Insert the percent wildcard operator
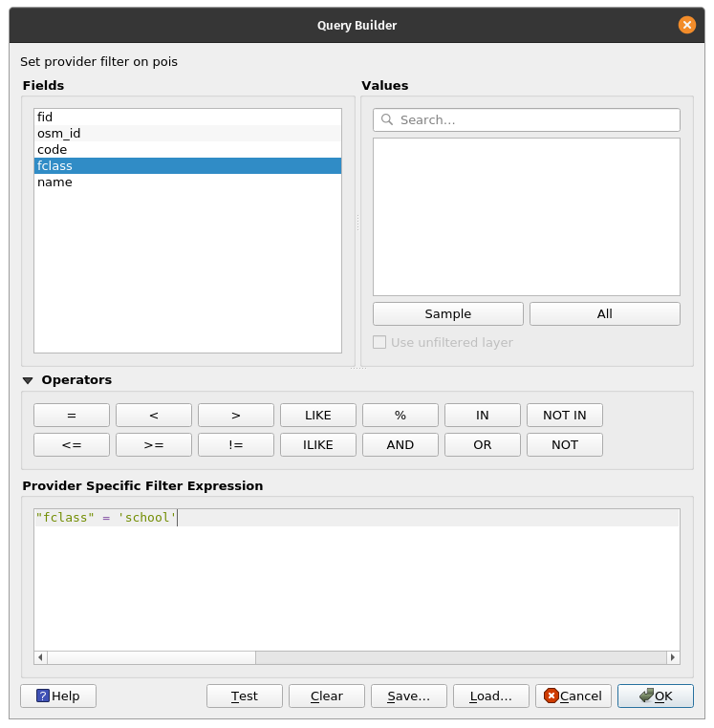 (x=400, y=415)
